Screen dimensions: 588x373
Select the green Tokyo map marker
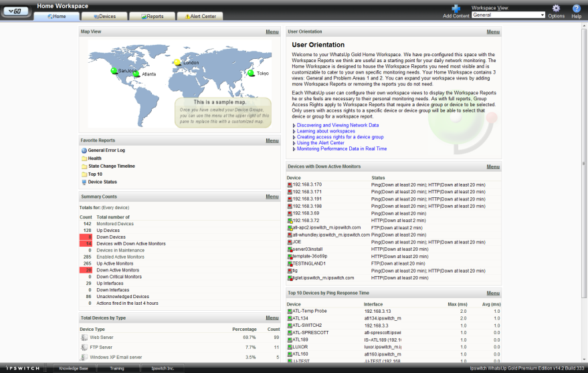click(x=251, y=73)
